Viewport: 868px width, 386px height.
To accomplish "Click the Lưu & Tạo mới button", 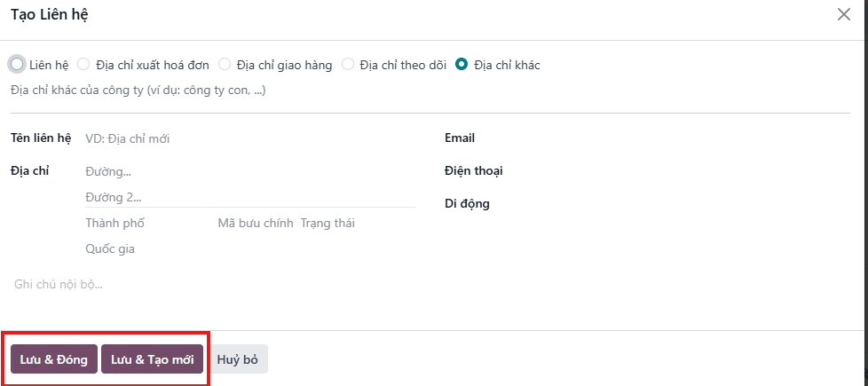I will (x=153, y=359).
